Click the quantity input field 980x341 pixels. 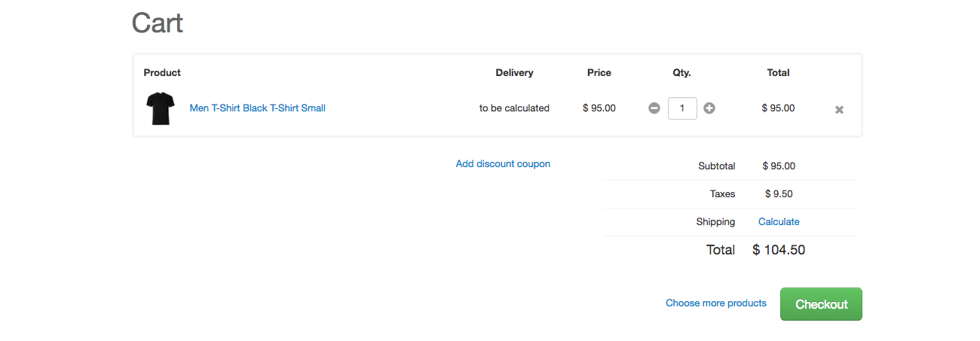click(x=682, y=108)
